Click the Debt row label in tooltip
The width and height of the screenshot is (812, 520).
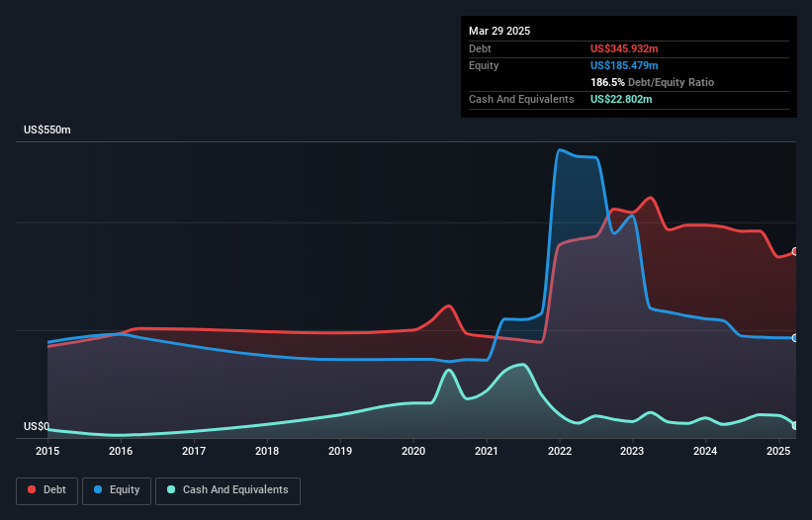coord(480,48)
